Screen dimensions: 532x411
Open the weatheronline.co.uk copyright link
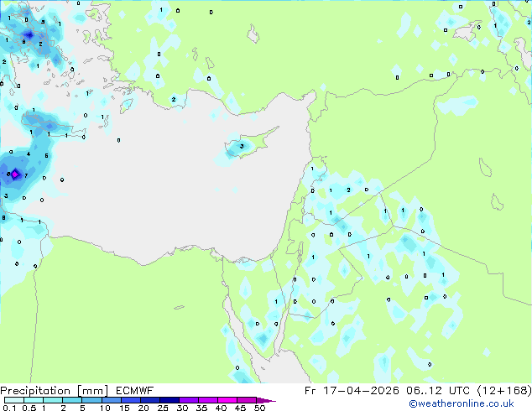tap(462, 403)
